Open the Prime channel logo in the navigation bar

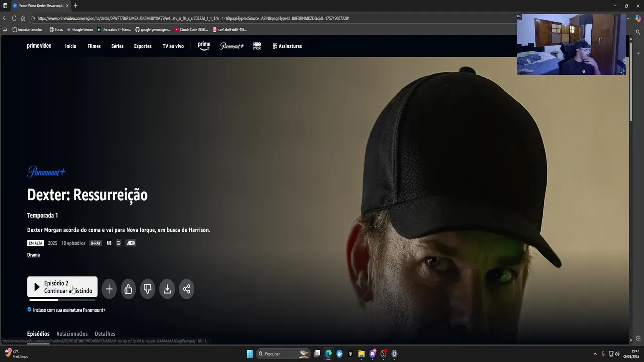coord(204,46)
